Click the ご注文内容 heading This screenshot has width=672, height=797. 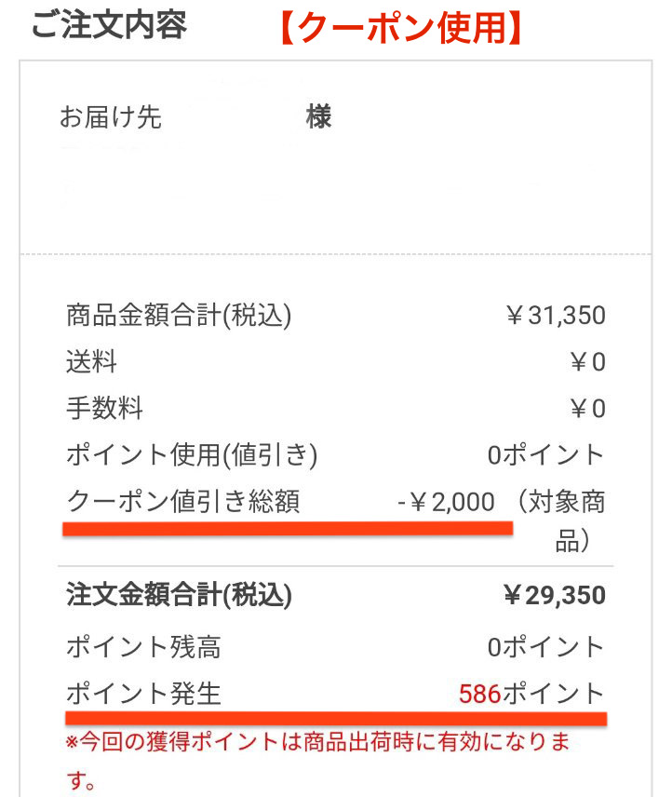pos(109,24)
